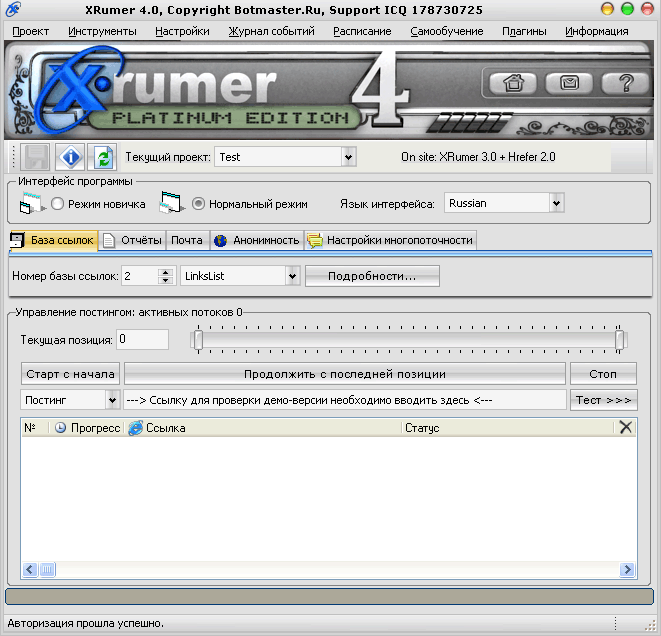Screen dimensions: 661x636
Task: Select the Режим новичка radio button
Action: coord(57,204)
